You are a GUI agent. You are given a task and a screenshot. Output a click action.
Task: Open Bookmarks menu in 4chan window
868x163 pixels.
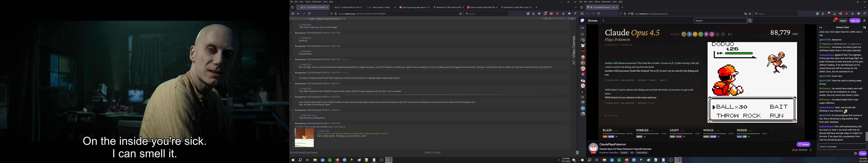317,2
